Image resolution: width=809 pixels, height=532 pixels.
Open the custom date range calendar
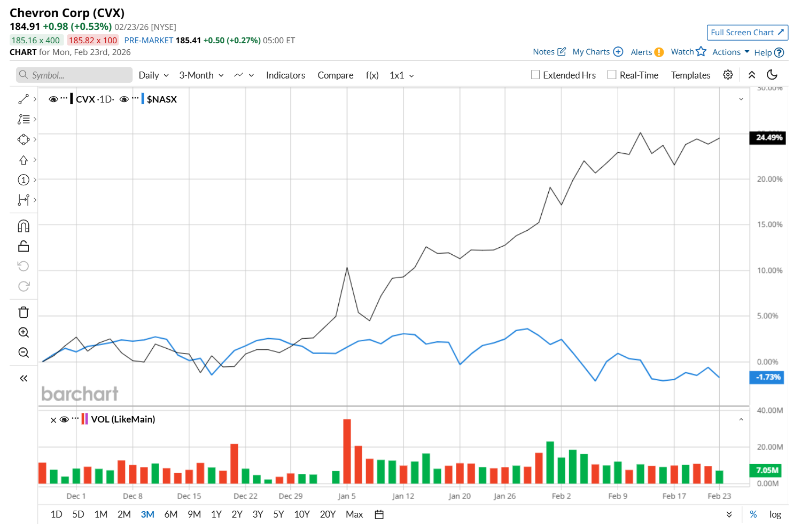379,514
